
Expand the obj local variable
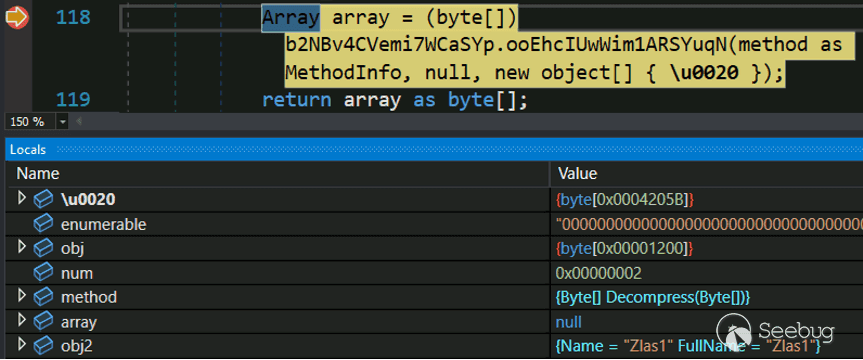[22, 247]
